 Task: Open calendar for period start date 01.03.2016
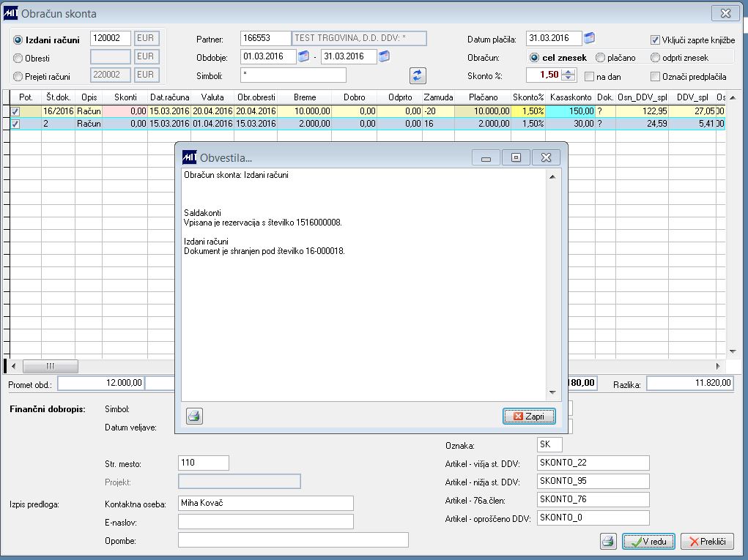click(303, 56)
